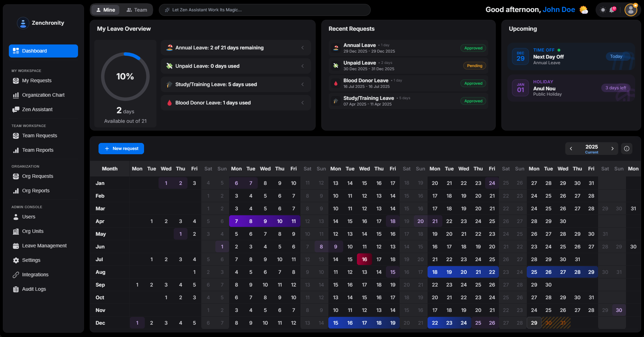
Task: Navigate to My Requests
Action: (x=37, y=80)
